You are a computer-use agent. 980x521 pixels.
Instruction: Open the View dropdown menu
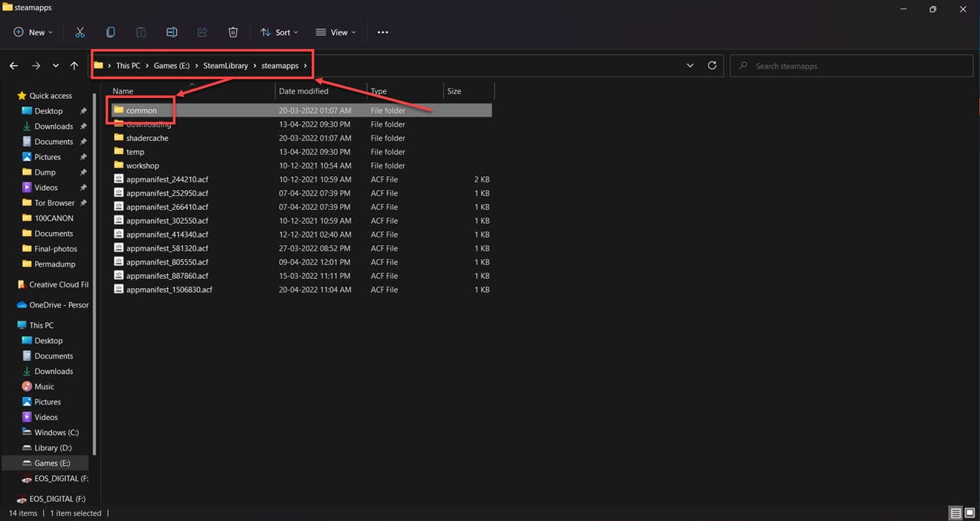point(335,32)
